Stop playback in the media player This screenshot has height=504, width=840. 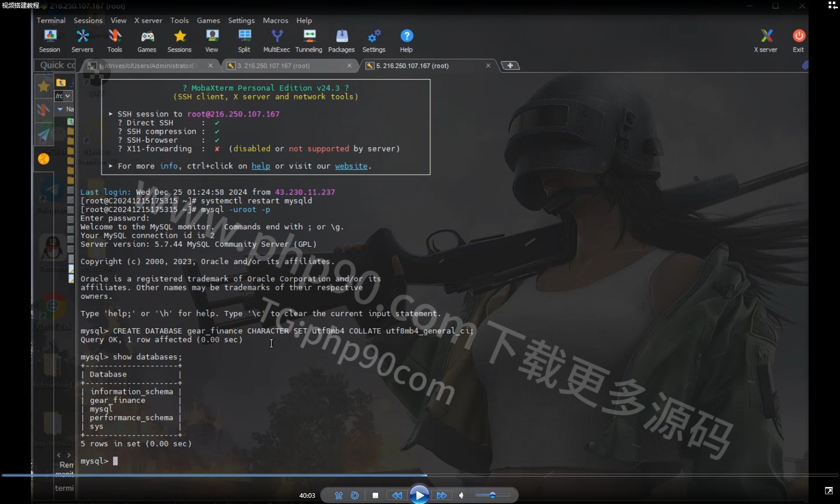375,495
